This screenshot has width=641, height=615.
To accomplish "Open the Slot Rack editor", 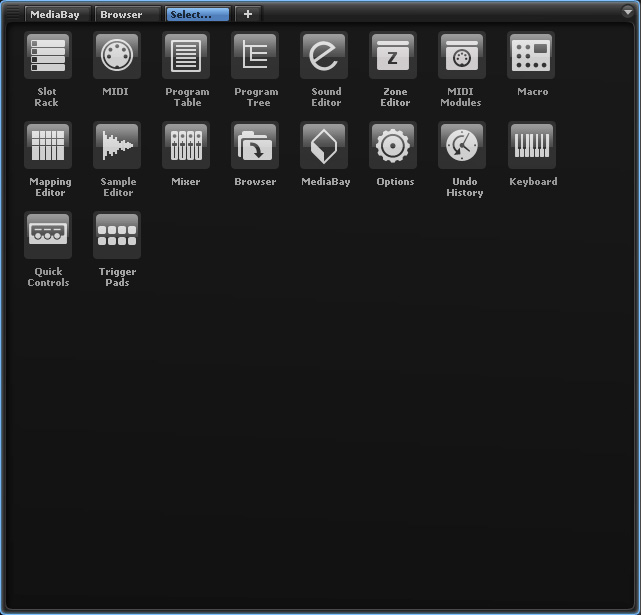I will tap(47, 56).
